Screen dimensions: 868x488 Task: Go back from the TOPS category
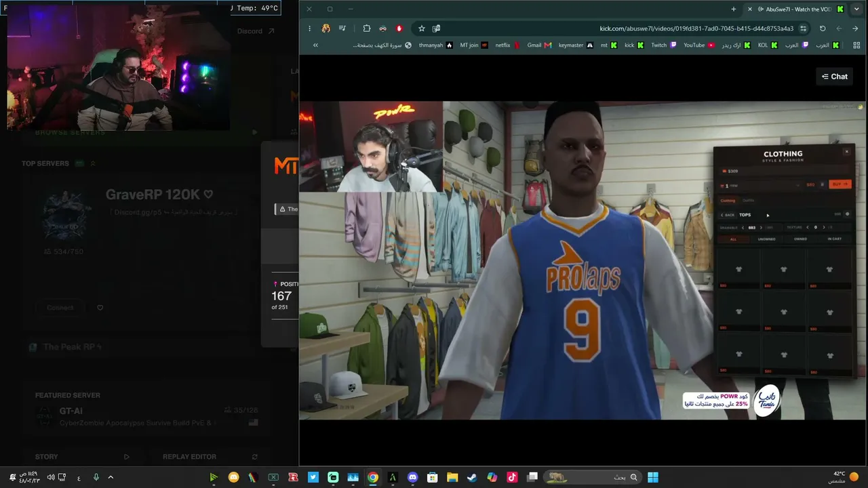pyautogui.click(x=728, y=215)
